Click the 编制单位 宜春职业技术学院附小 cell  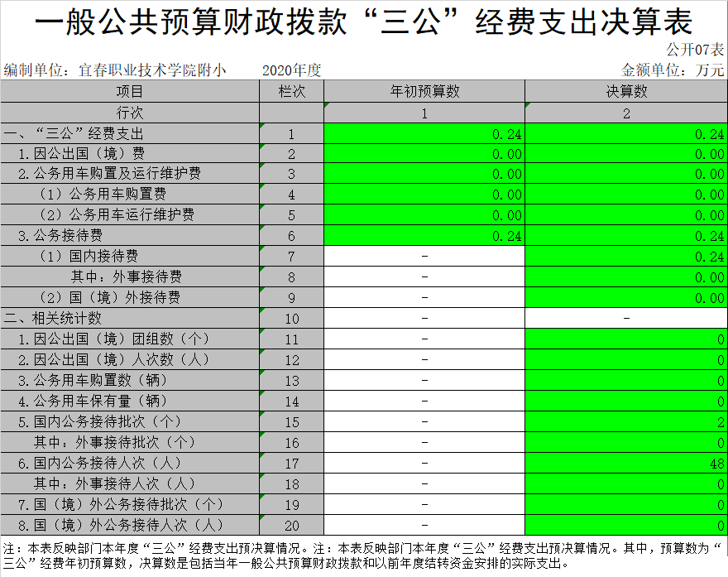pyautogui.click(x=115, y=70)
